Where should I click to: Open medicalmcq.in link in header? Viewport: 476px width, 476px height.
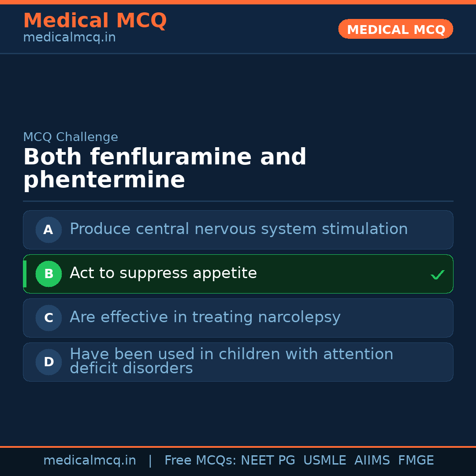point(69,38)
